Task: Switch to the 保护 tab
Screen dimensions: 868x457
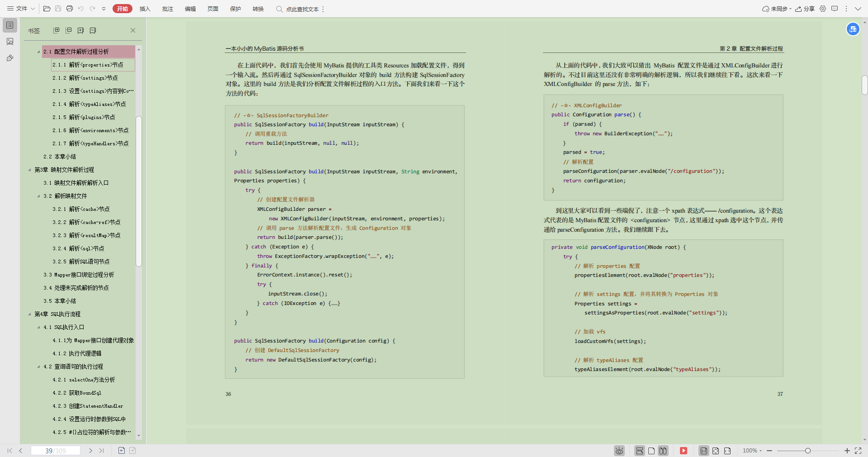Action: (236, 9)
